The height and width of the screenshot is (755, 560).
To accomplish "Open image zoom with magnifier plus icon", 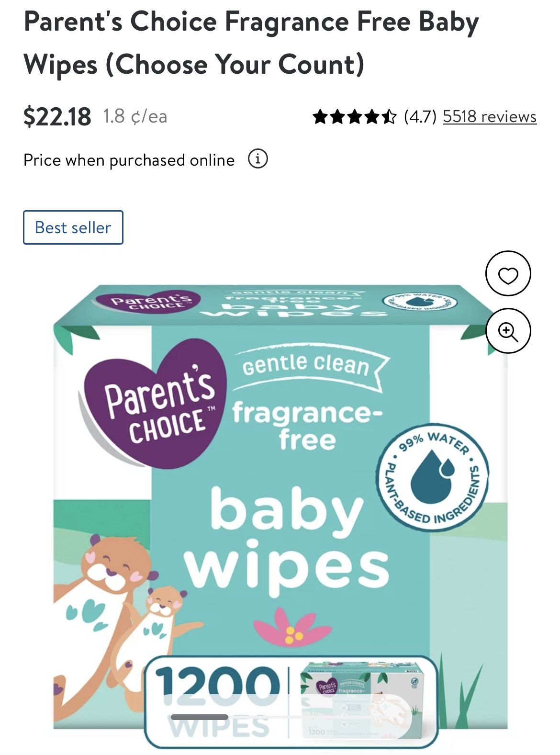I will (508, 331).
